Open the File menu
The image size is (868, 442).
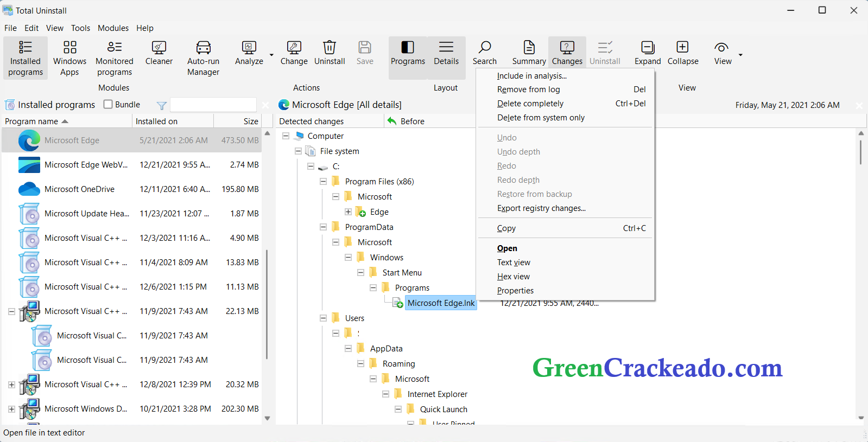(x=10, y=28)
